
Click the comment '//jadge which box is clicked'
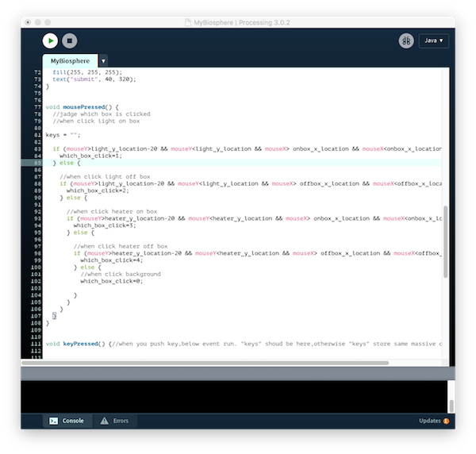pos(102,113)
